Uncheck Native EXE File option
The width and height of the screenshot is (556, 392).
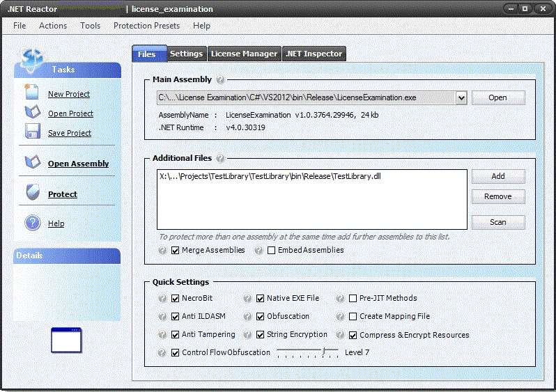click(x=261, y=299)
